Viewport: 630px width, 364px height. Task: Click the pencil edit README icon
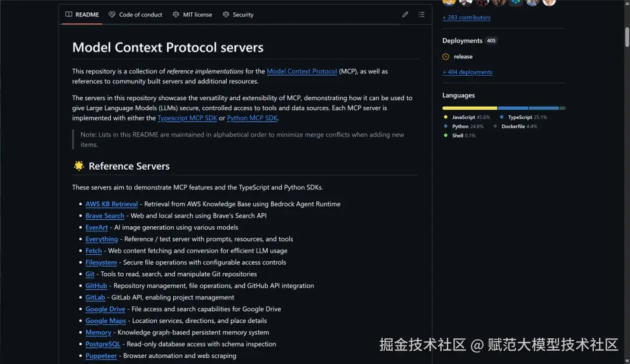pyautogui.click(x=405, y=15)
